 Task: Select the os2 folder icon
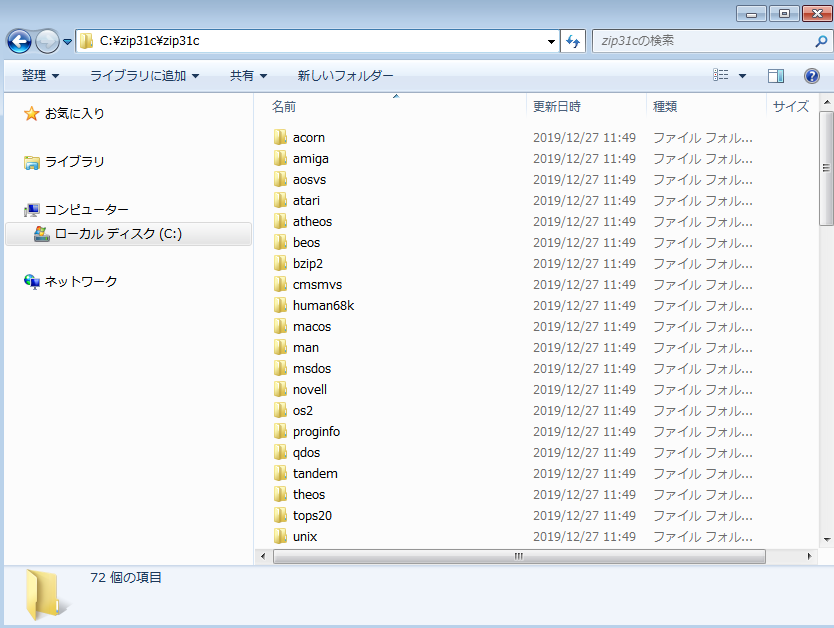280,411
